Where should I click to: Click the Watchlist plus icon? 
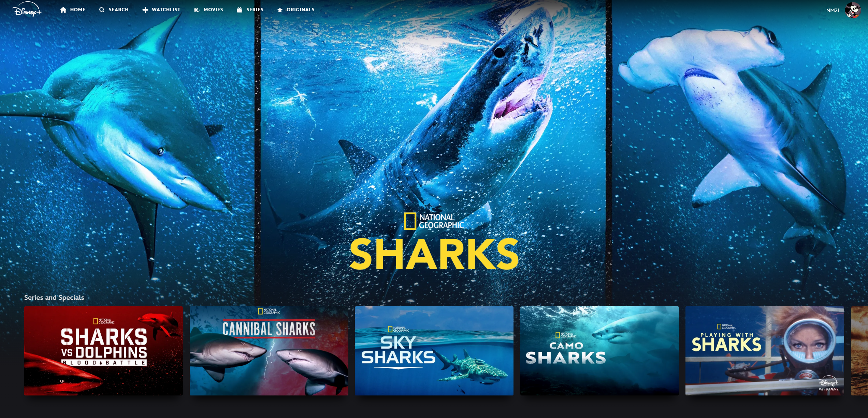point(145,10)
